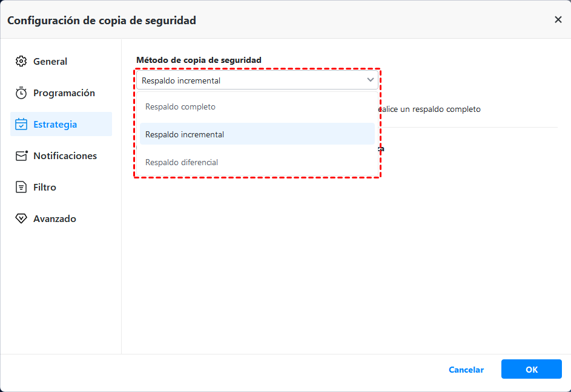The height and width of the screenshot is (392, 571).
Task: Click the Programación clock icon
Action: [21, 93]
